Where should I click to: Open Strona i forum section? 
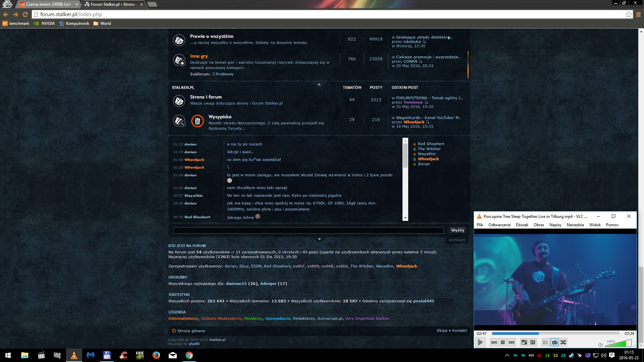(x=206, y=97)
